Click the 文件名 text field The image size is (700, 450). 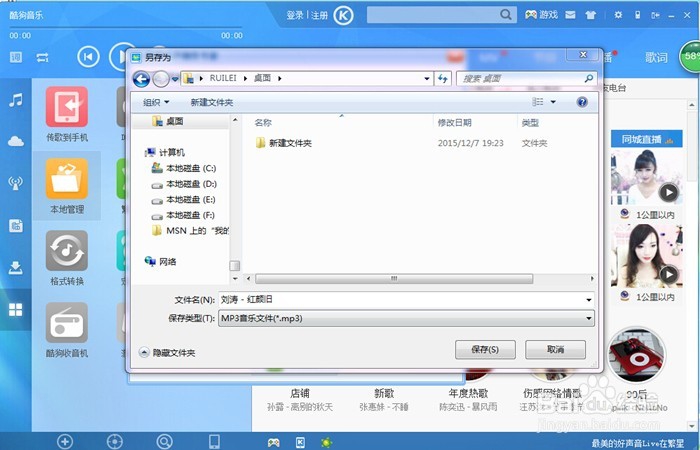[x=402, y=300]
